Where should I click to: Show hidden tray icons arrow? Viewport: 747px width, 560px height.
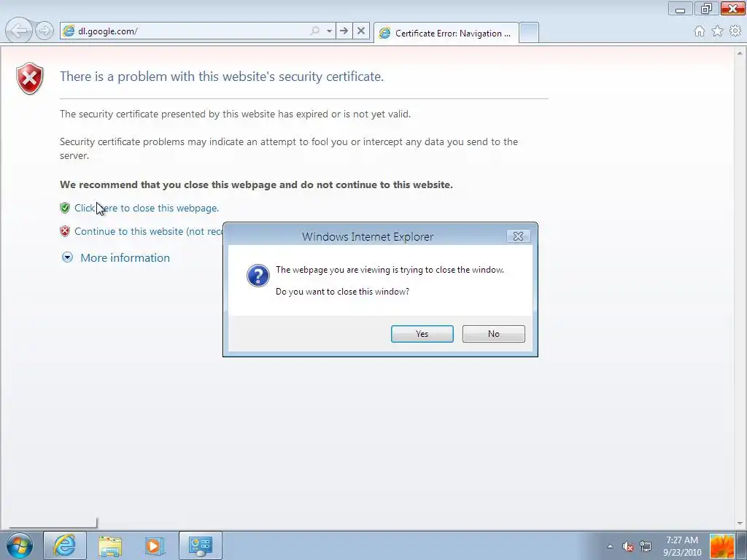610,546
